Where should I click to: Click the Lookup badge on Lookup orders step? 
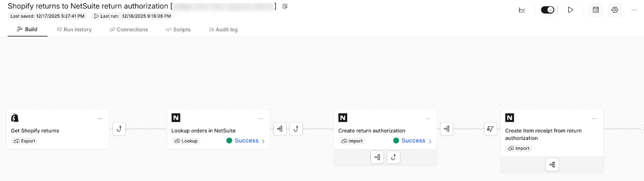(x=186, y=141)
